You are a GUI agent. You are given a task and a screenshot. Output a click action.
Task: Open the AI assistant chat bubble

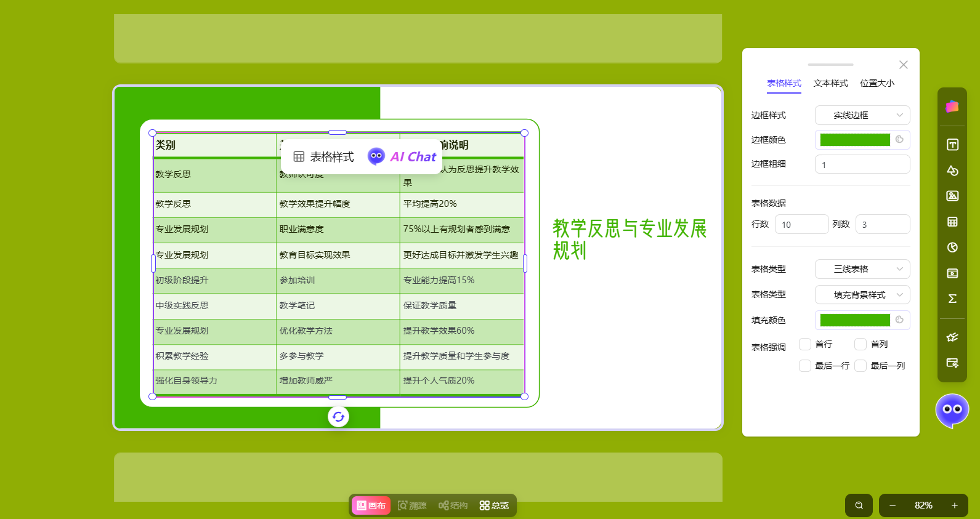click(x=952, y=410)
